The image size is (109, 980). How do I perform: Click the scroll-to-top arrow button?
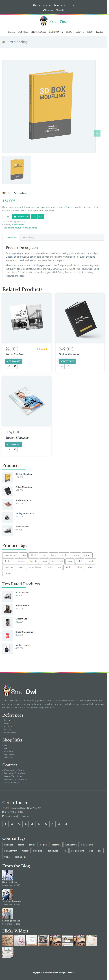point(97,133)
